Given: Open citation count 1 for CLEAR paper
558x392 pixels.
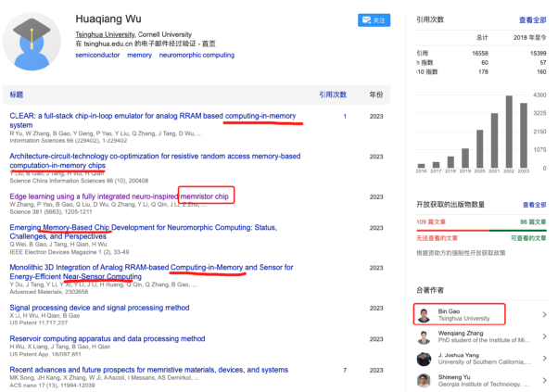Looking at the screenshot, I should (x=345, y=117).
